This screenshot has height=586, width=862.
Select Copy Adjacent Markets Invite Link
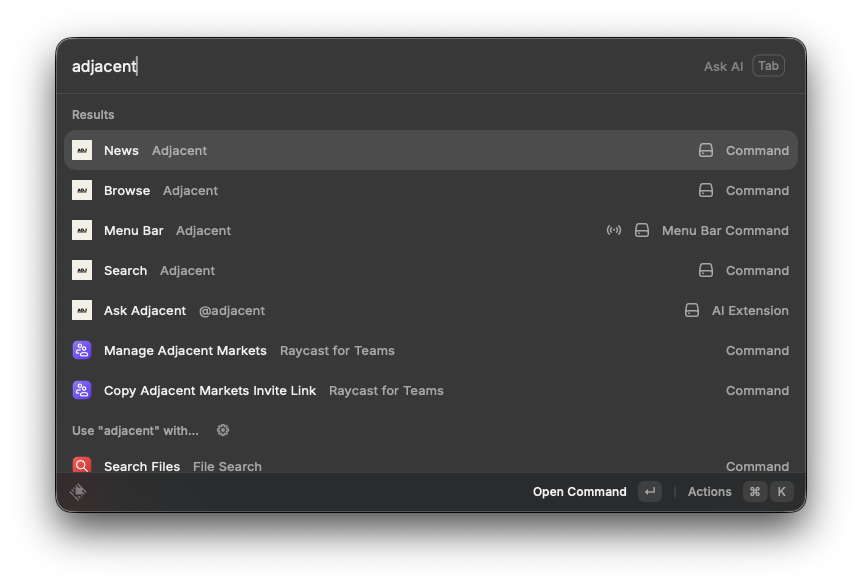[x=431, y=390]
